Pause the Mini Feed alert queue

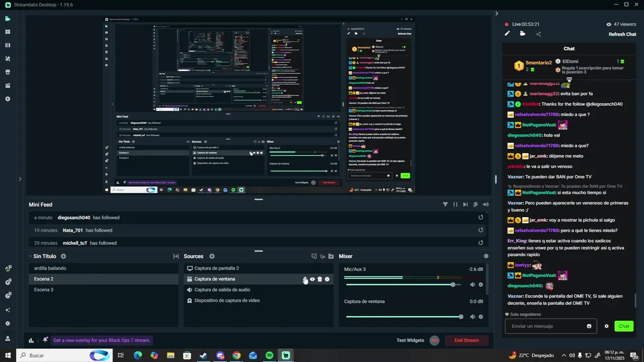point(455,205)
